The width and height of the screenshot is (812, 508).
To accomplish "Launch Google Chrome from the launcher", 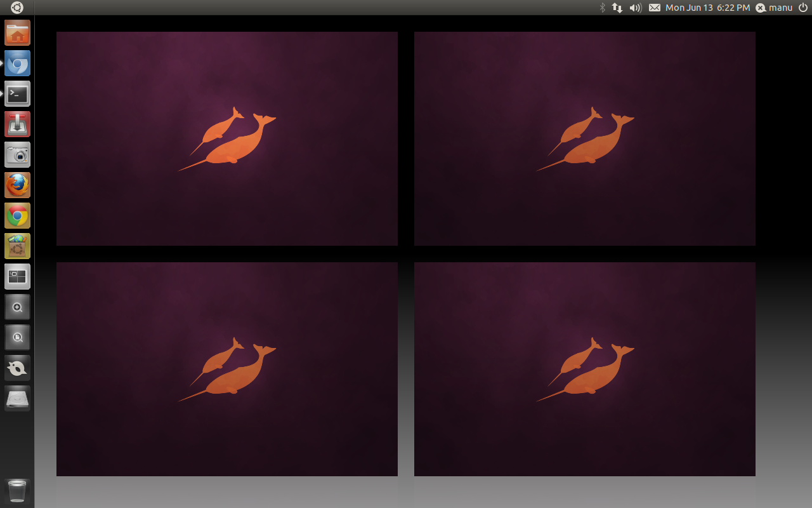I will [17, 215].
